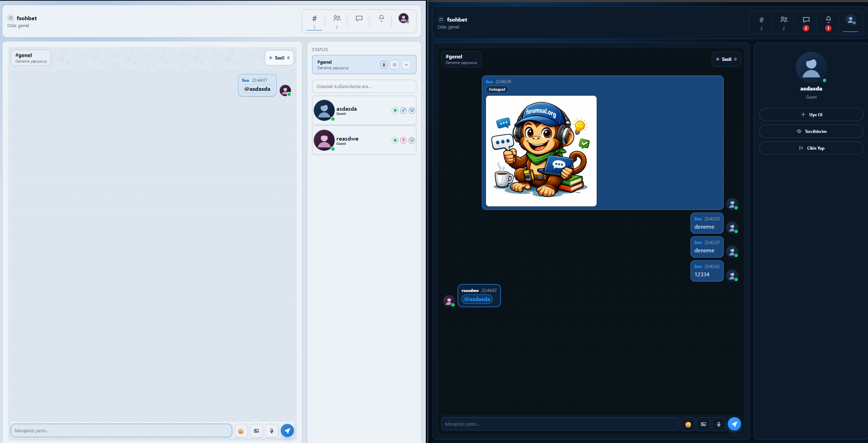The width and height of the screenshot is (868, 443).
Task: Open Tercihlerim preferences in dark panel
Action: [x=811, y=131]
